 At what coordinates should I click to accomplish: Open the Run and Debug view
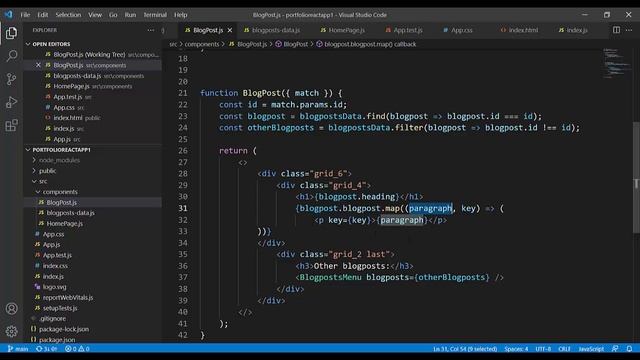pyautogui.click(x=11, y=102)
